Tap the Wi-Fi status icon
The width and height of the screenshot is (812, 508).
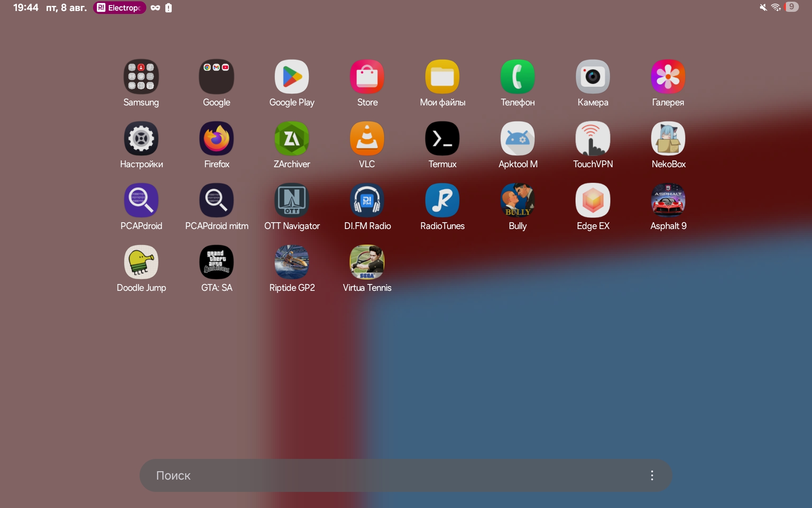coord(776,7)
